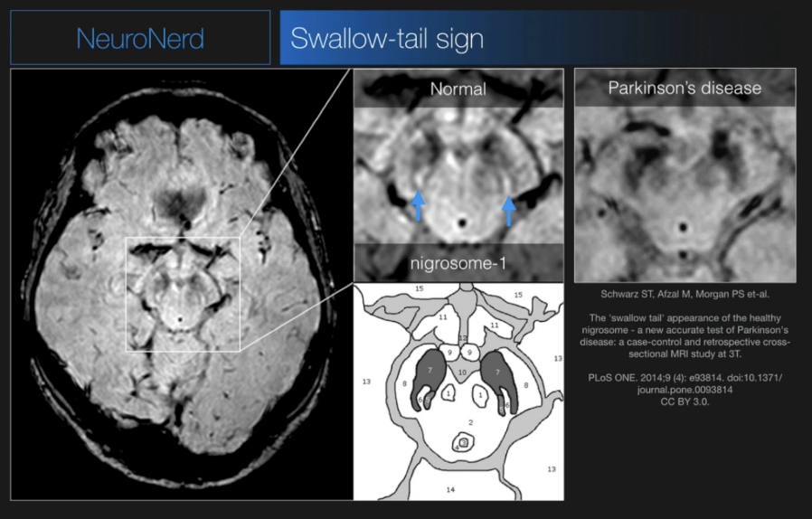Viewport: 812px width, 519px height.
Task: Click the swallow tail study title paragraph
Action: [685, 335]
